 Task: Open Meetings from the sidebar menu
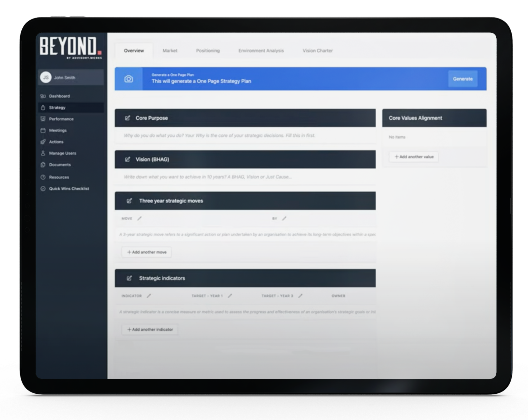click(x=71, y=130)
